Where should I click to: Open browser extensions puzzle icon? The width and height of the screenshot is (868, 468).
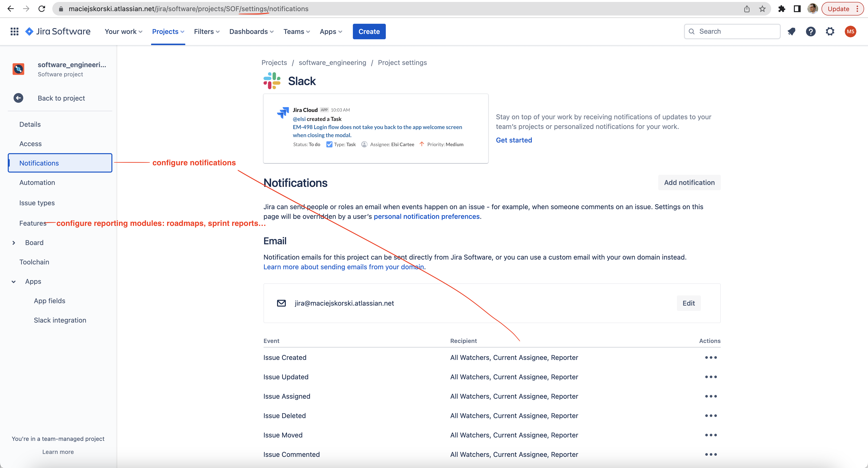782,9
